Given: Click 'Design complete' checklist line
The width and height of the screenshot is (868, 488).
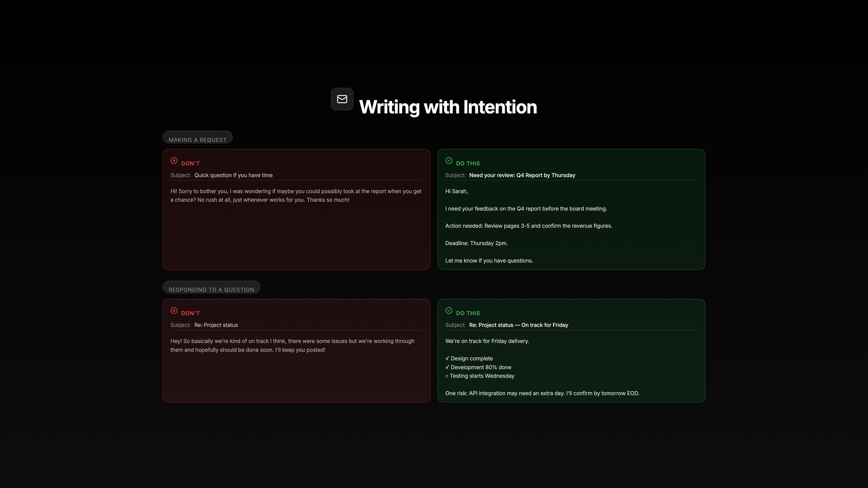Looking at the screenshot, I should [471, 359].
